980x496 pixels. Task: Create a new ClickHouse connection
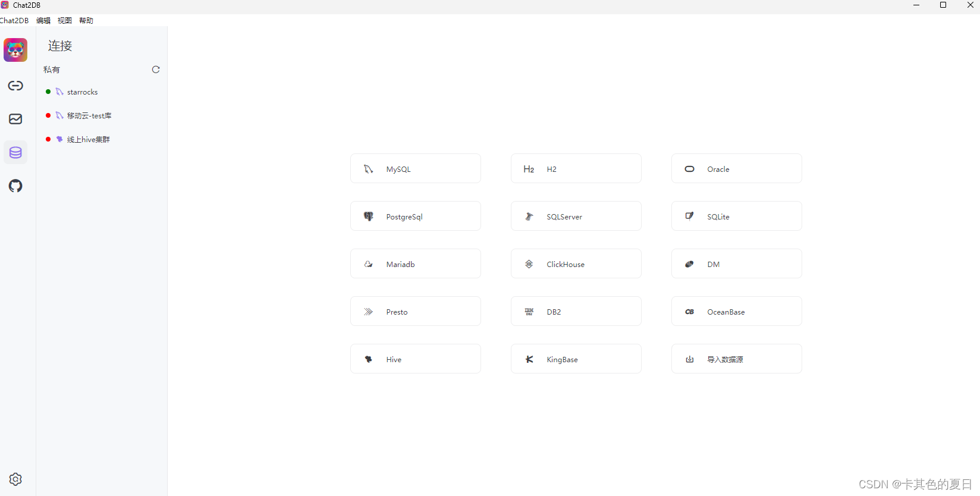[576, 263]
